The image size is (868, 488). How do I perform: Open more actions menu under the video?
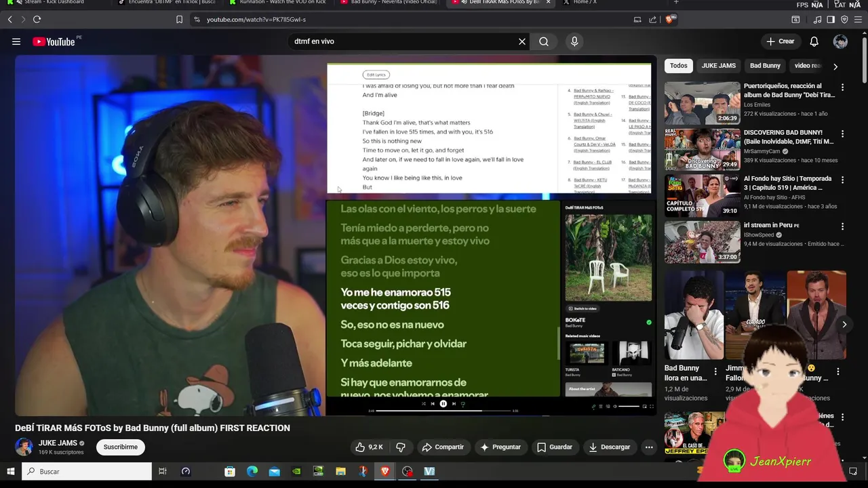click(x=649, y=447)
